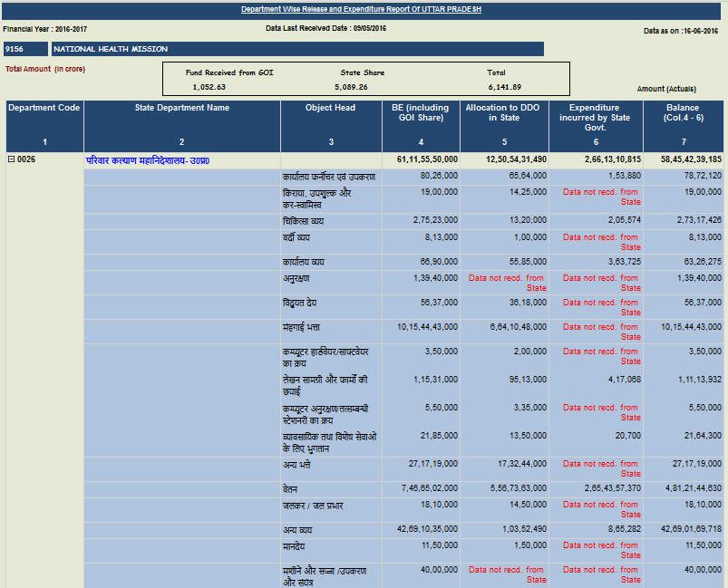Select allocation value 36,18,000
The image size is (728, 588).
click(x=528, y=302)
